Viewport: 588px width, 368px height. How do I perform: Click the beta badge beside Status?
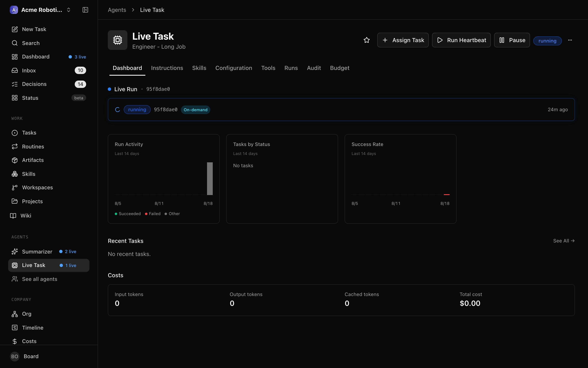tap(79, 98)
